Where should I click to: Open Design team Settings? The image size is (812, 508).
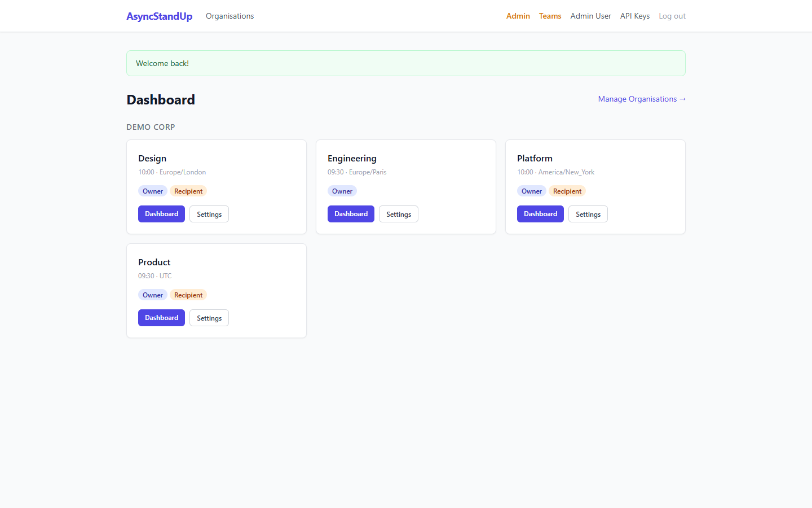pyautogui.click(x=209, y=214)
